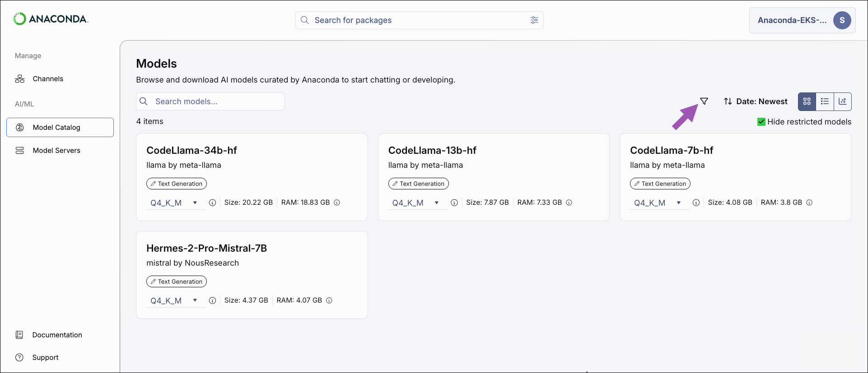Change sort order Date: Newest
868x373 pixels.
(756, 101)
